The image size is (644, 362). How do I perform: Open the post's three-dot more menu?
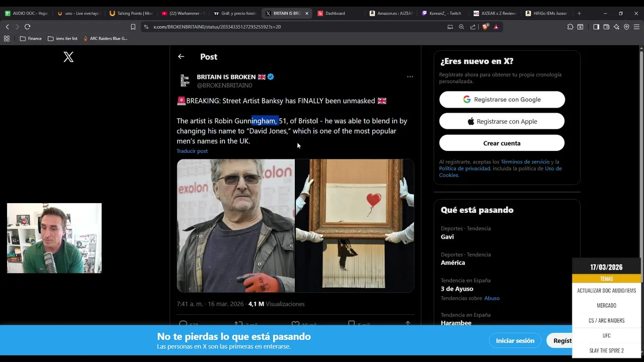pyautogui.click(x=410, y=77)
